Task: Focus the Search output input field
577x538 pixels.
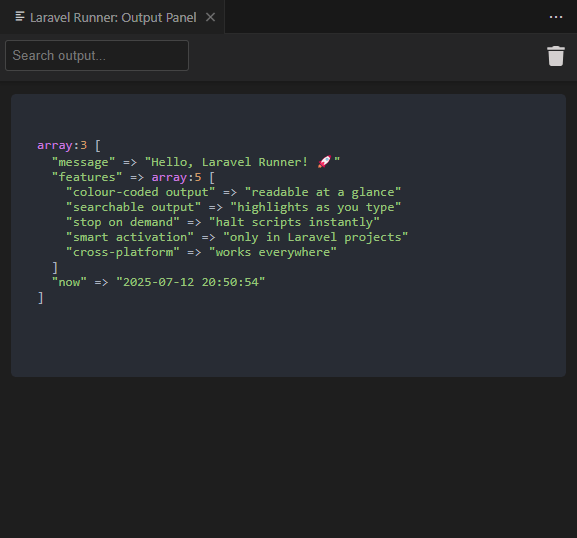Action: (x=97, y=56)
